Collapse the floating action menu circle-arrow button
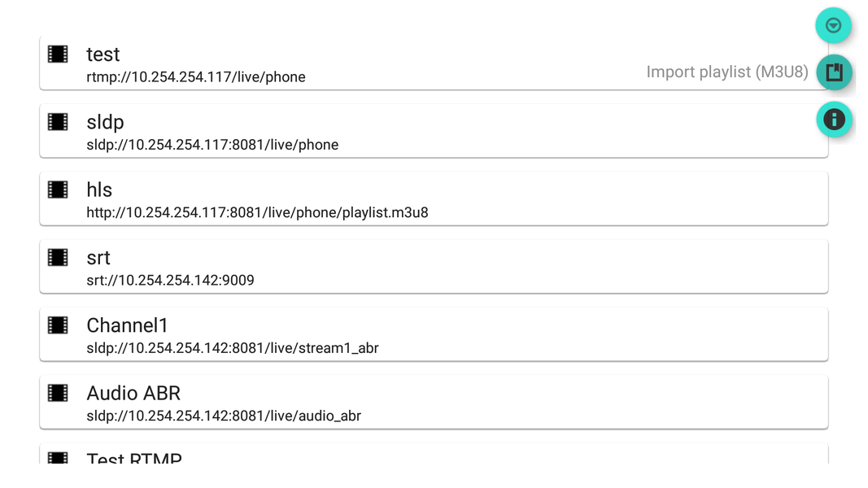 (833, 25)
